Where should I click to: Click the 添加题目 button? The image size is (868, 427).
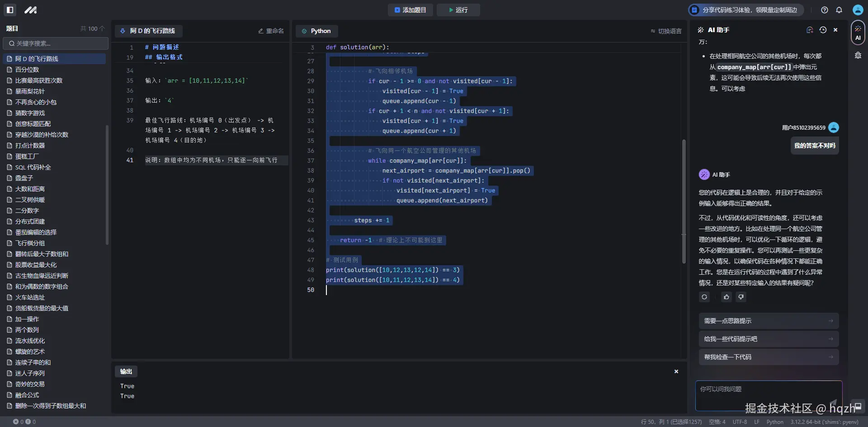(410, 10)
